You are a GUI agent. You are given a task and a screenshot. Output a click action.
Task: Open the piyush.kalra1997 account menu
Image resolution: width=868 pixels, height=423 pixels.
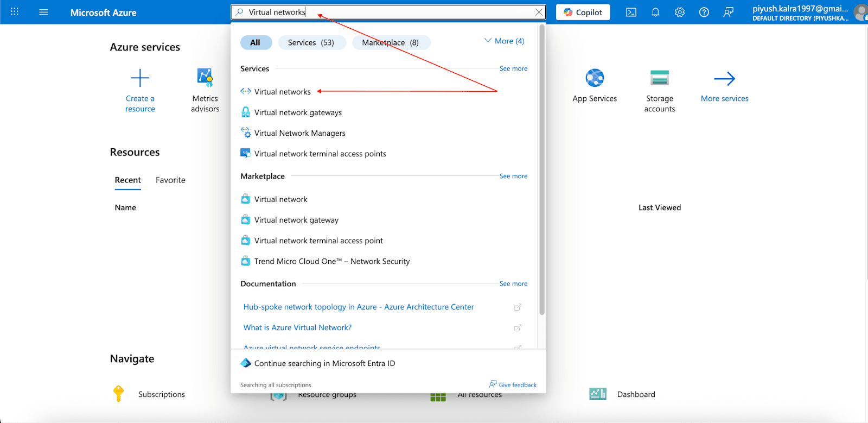point(808,12)
